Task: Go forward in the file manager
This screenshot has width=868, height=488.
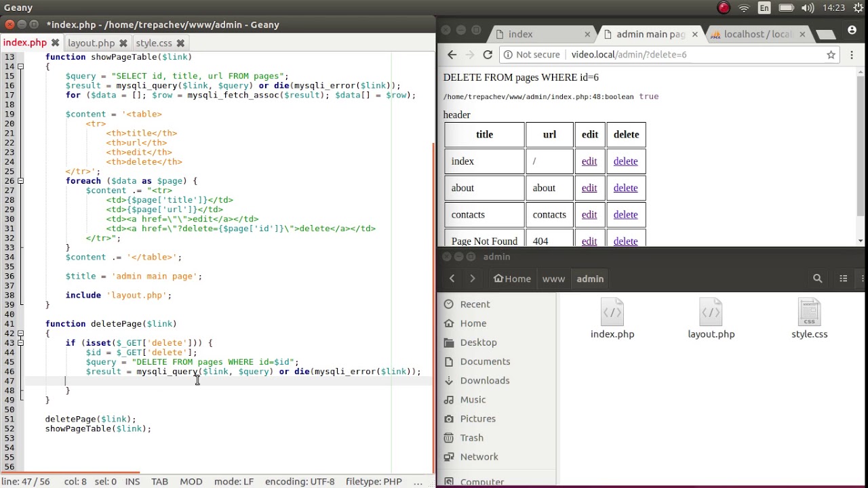Action: pos(472,279)
